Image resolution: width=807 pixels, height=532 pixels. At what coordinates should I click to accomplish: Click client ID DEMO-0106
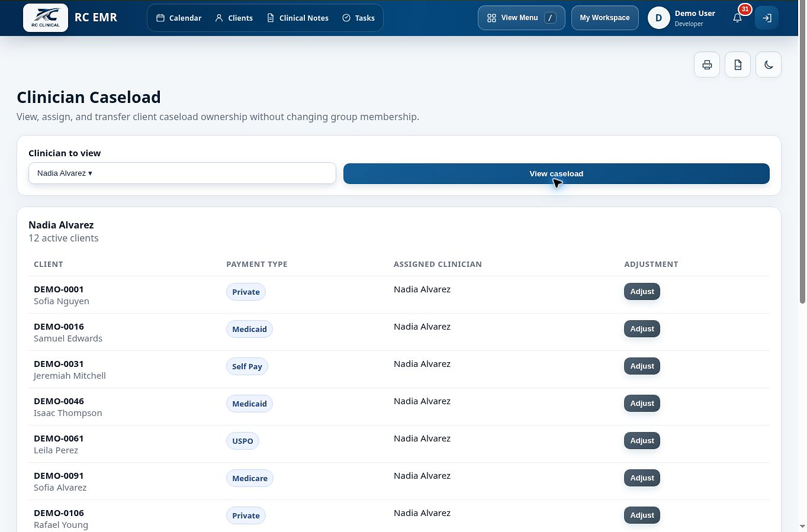coord(59,513)
